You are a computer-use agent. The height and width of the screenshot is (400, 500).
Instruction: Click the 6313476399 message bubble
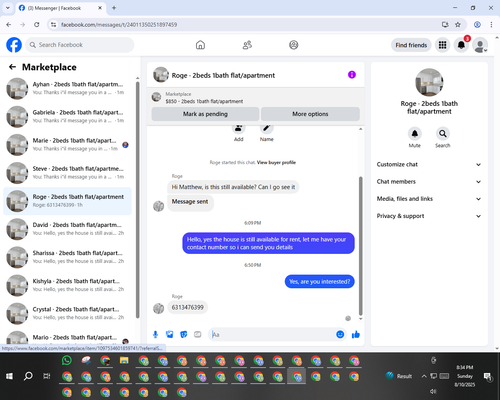(188, 307)
